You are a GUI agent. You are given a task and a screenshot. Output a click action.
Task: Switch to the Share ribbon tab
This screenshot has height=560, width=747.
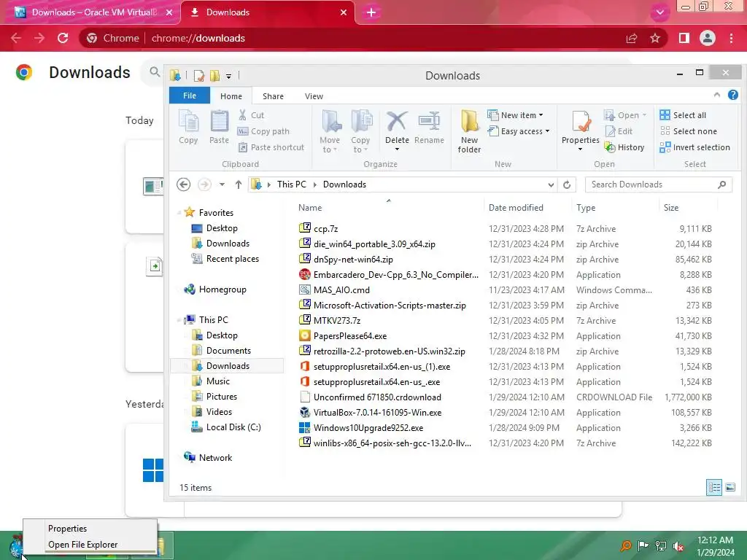(x=273, y=96)
